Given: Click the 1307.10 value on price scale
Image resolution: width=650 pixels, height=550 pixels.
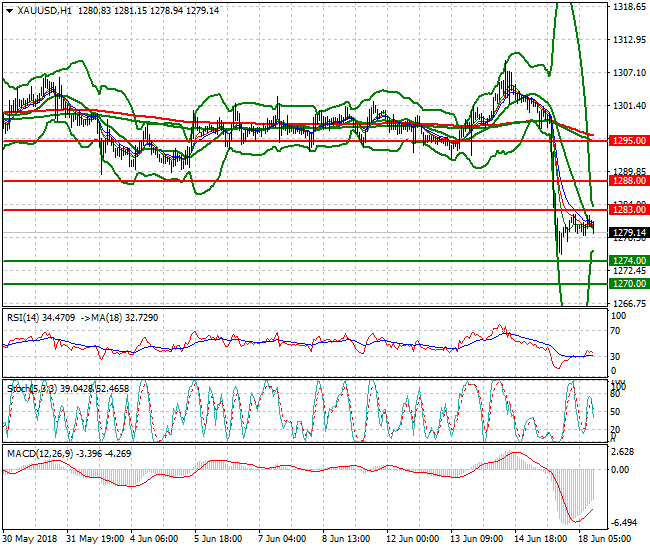Looking at the screenshot, I should coord(628,73).
